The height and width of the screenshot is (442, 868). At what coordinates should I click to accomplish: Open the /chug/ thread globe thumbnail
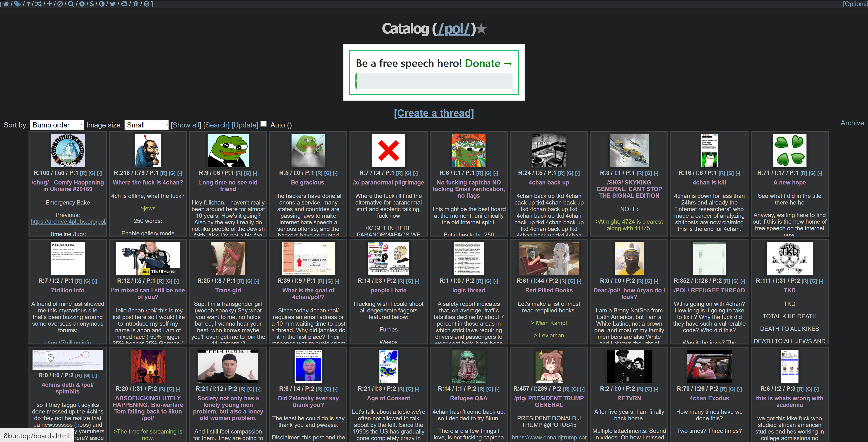pyautogui.click(x=68, y=150)
